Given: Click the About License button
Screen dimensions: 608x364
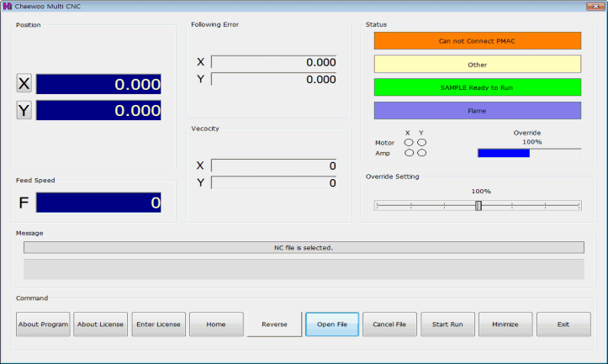Looking at the screenshot, I should click(100, 324).
